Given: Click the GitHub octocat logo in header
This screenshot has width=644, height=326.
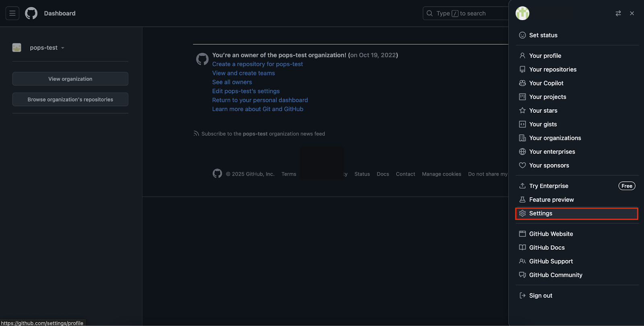Looking at the screenshot, I should (31, 13).
